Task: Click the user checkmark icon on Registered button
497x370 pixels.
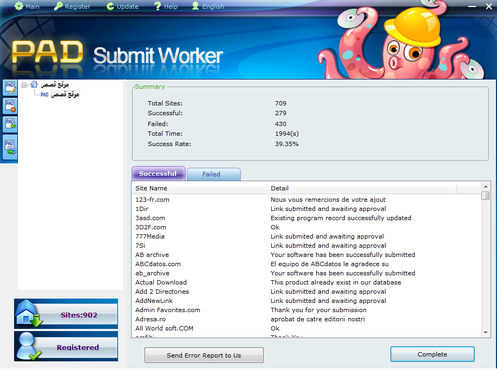Action: 28,347
